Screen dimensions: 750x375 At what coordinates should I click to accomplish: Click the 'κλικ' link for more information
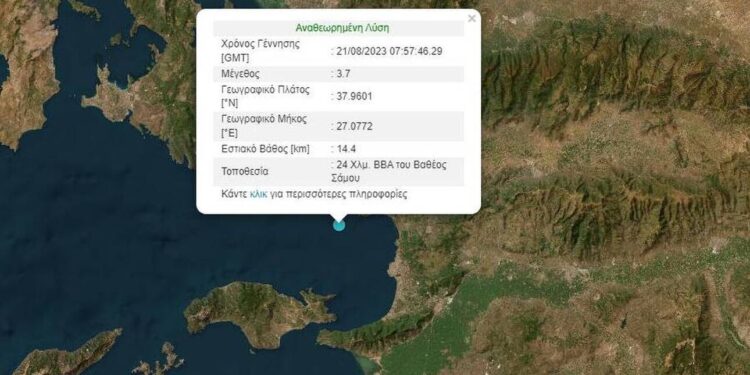coord(258,195)
